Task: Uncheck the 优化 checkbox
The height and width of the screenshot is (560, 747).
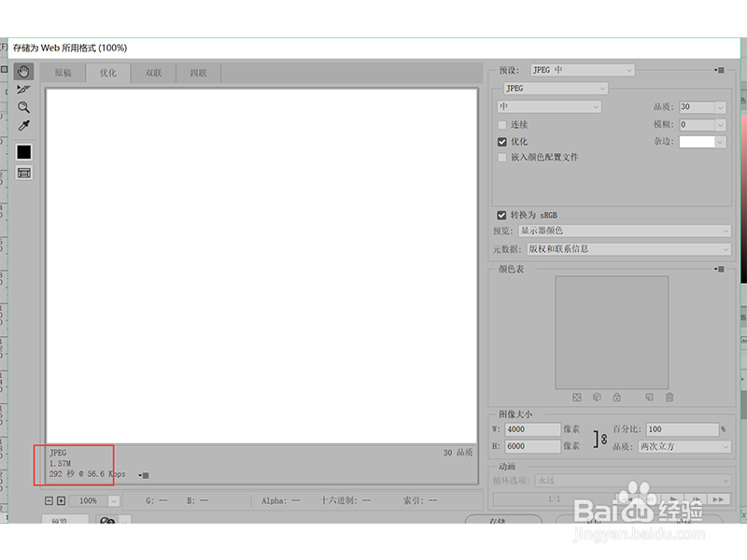Action: [502, 142]
